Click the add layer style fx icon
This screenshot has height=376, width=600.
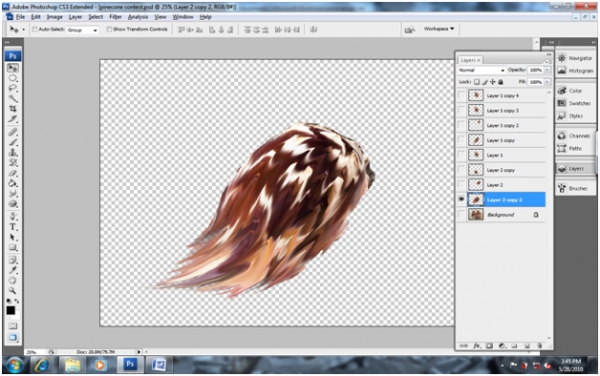[x=477, y=346]
